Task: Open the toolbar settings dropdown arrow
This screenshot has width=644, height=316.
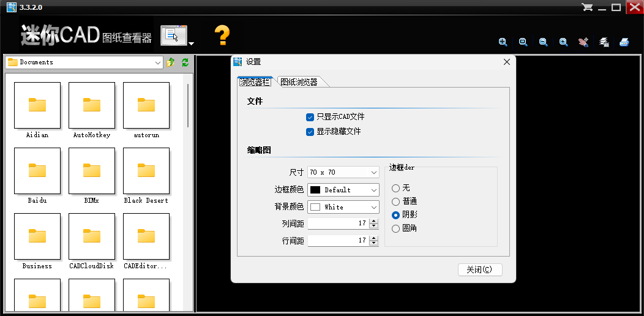Action: [x=192, y=43]
